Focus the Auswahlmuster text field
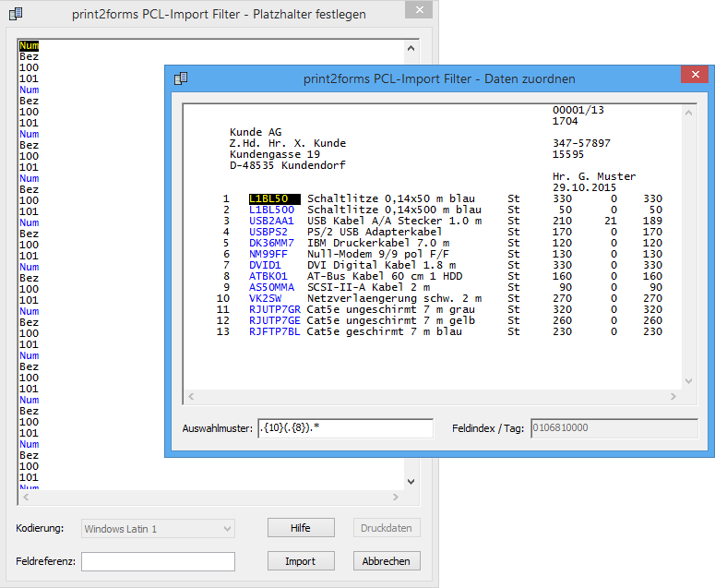The width and height of the screenshot is (715, 588). point(345,428)
